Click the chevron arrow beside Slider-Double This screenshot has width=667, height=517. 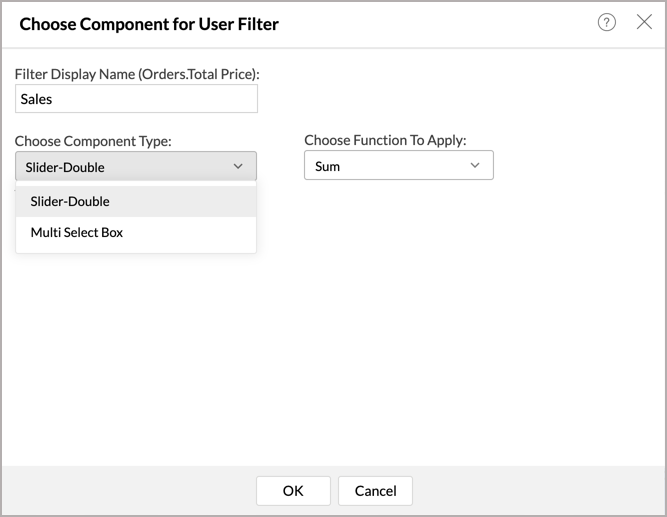(x=238, y=166)
